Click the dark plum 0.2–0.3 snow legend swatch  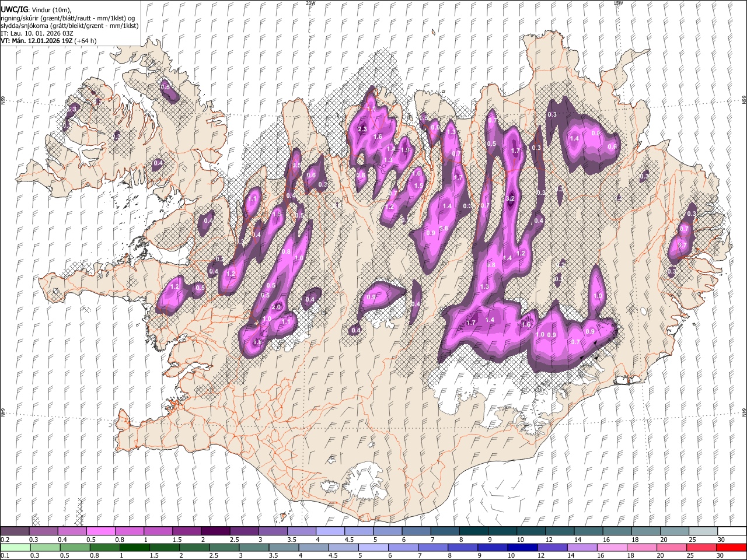15,531
